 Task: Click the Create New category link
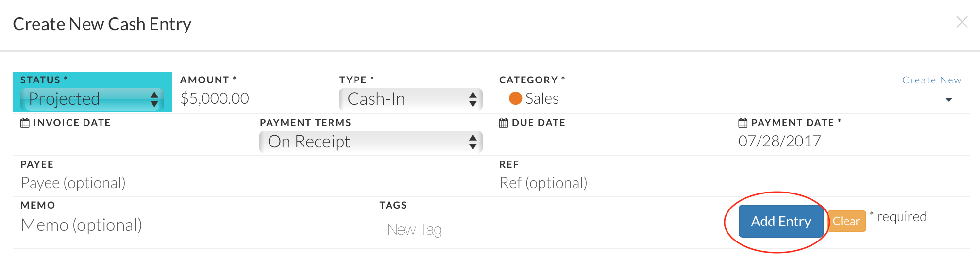pyautogui.click(x=931, y=80)
